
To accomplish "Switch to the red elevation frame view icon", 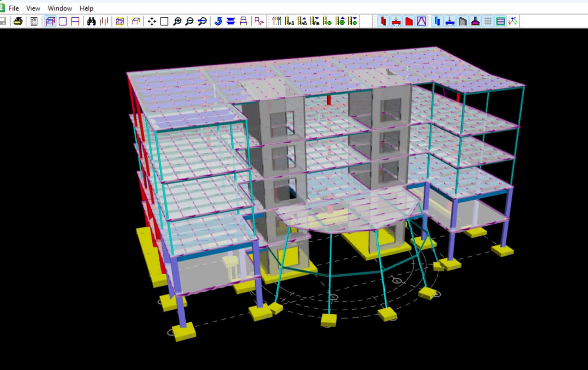I will coord(75,21).
